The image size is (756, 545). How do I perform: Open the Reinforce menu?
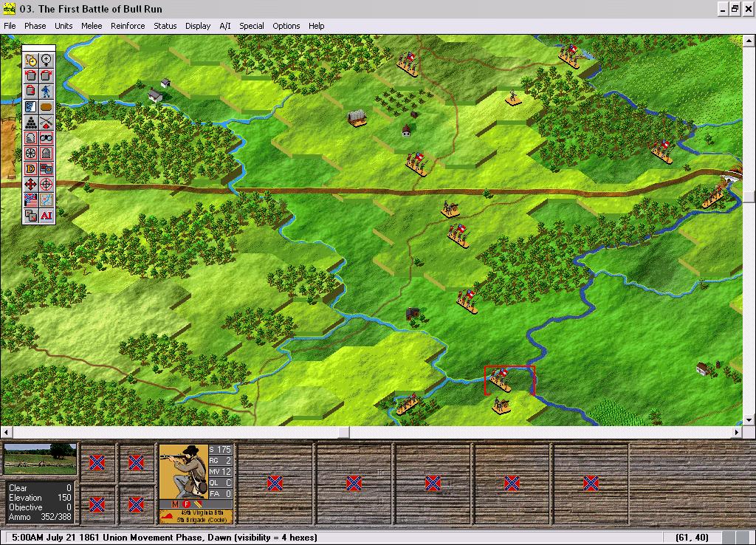(x=128, y=26)
